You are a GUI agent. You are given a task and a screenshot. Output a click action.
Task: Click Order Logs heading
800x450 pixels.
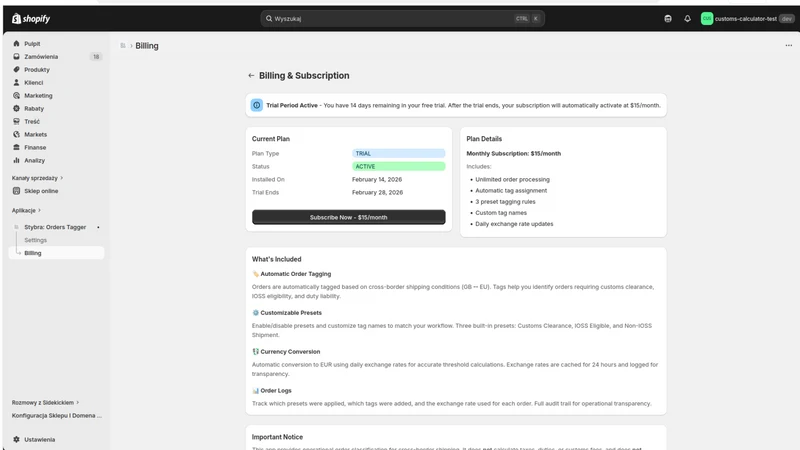click(x=276, y=391)
